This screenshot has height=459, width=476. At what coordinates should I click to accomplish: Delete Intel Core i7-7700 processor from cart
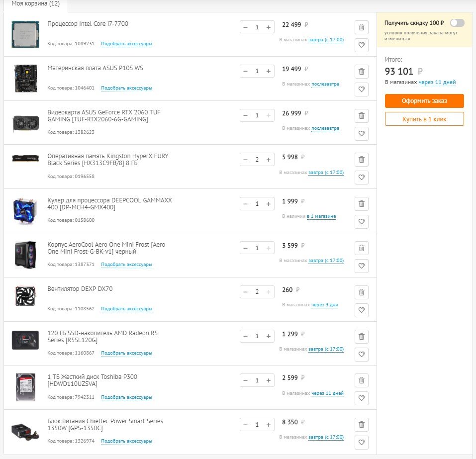tap(361, 27)
